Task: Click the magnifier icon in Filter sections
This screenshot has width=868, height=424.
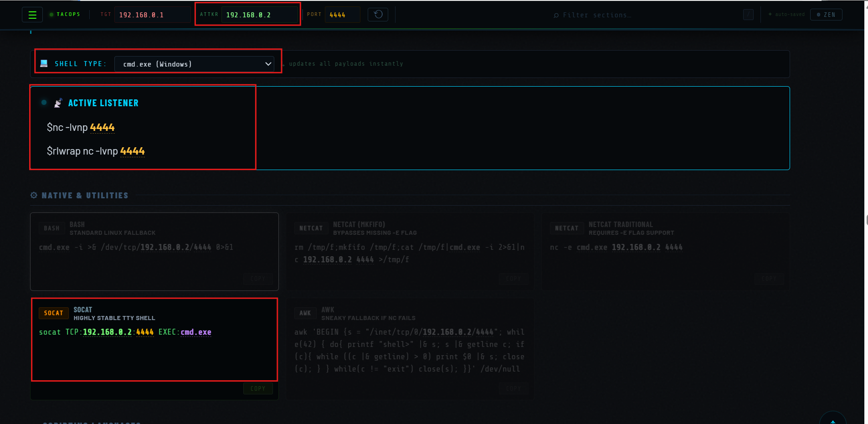Action: click(x=555, y=15)
